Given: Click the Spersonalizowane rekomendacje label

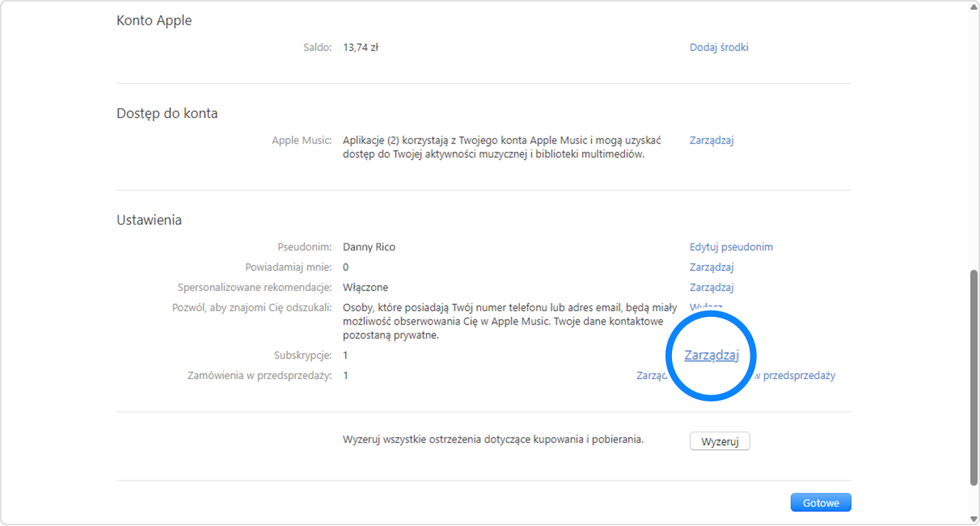Looking at the screenshot, I should 255,287.
